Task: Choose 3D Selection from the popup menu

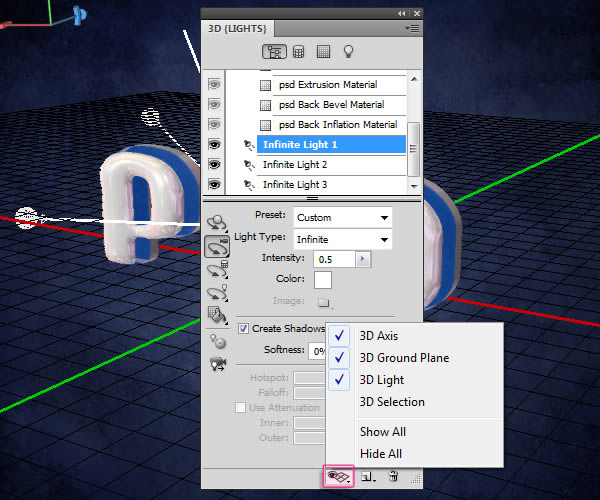Action: coord(392,402)
